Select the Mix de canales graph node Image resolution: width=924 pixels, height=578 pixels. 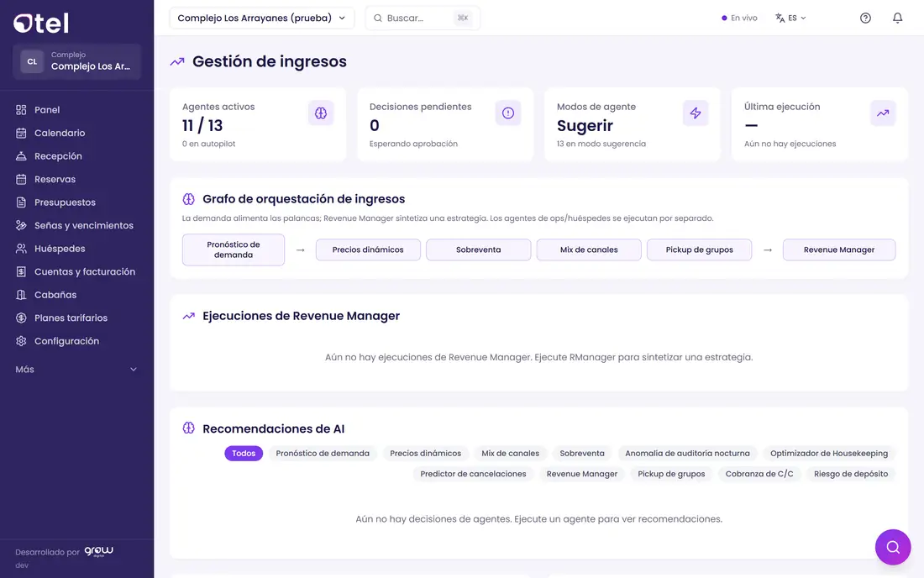(x=589, y=250)
